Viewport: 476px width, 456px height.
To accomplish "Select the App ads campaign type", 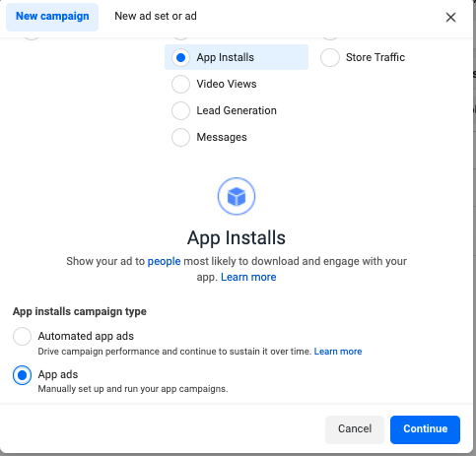I will 22,375.
